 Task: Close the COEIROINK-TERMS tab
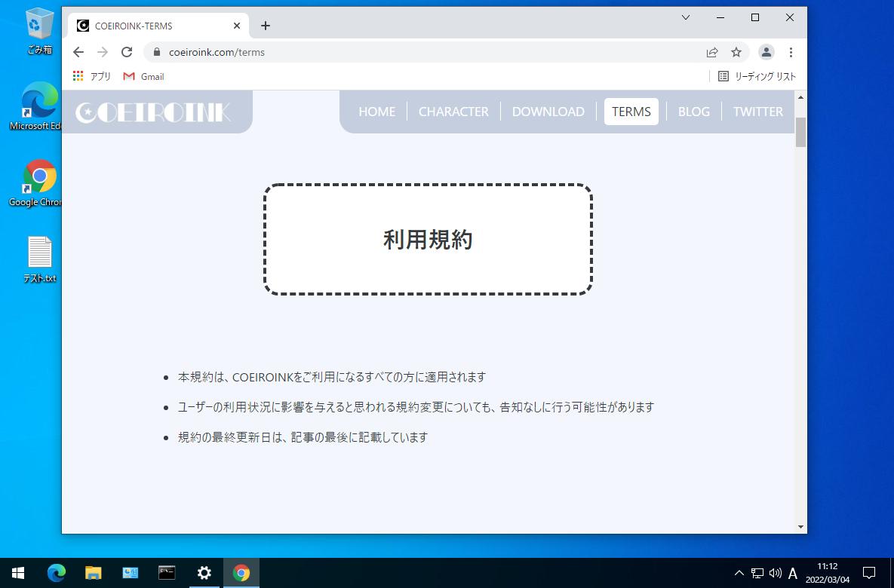point(237,26)
